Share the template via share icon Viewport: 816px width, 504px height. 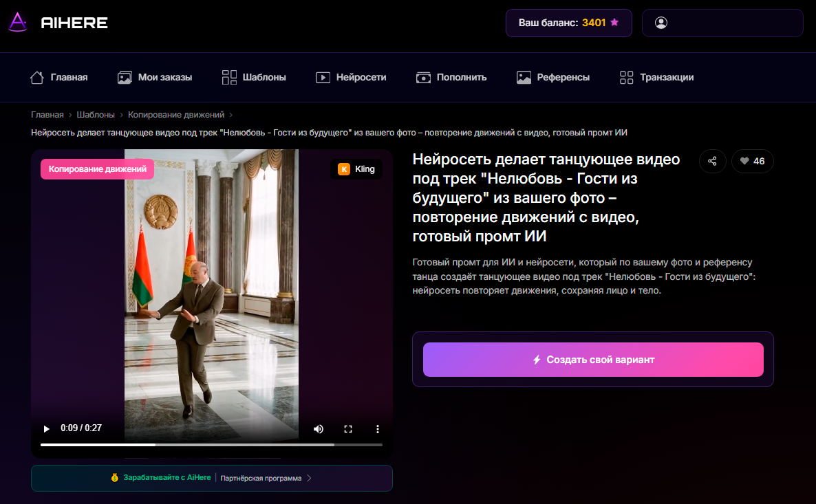pos(712,161)
